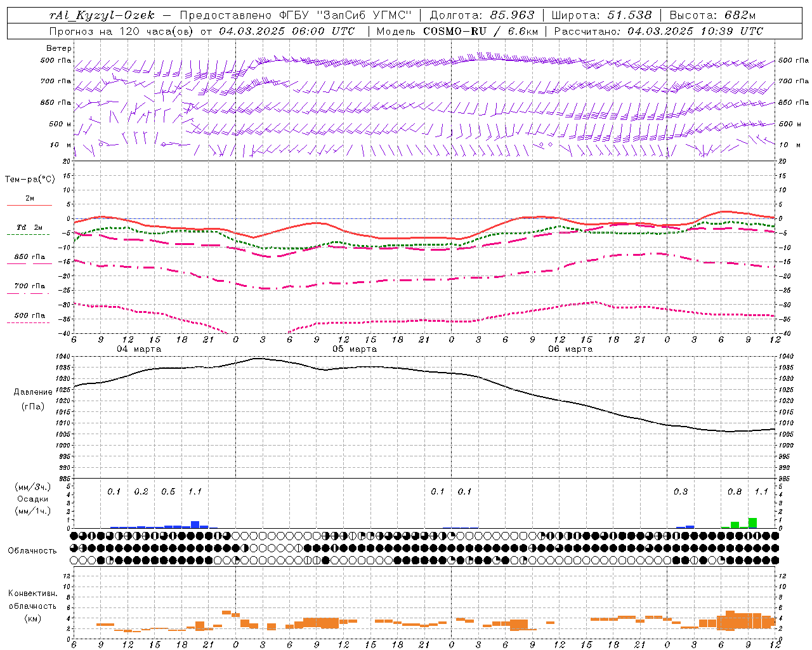Click the 0.2 precipitation value
The height and width of the screenshot is (650, 812).
[141, 492]
